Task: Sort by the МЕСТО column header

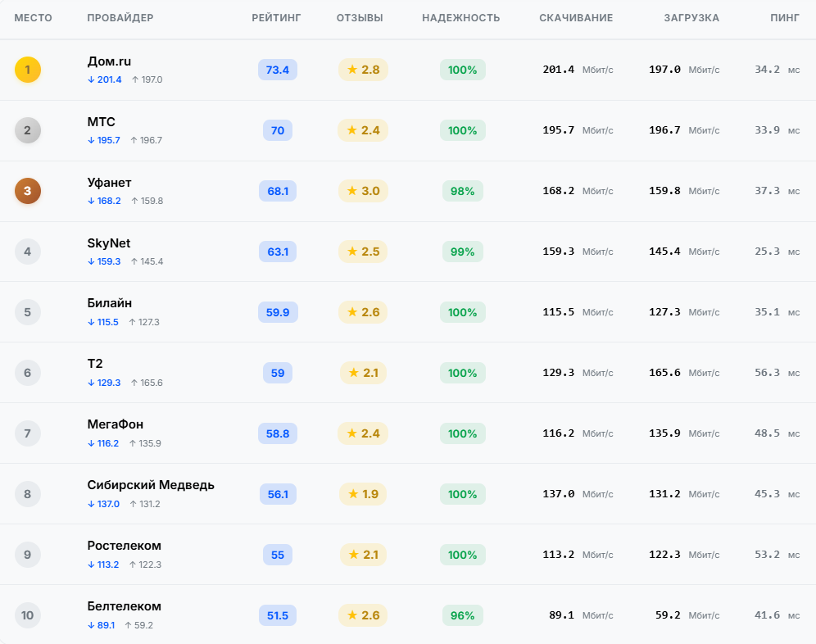Action: tap(34, 18)
